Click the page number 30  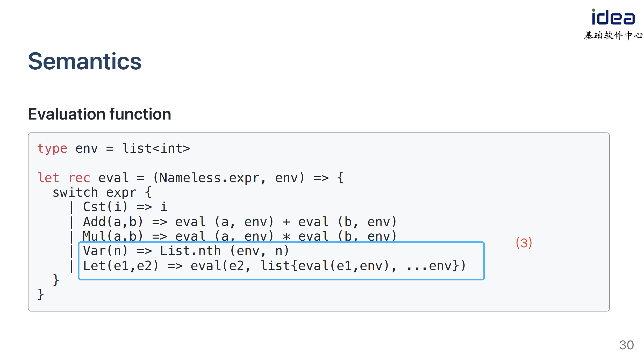(626, 345)
